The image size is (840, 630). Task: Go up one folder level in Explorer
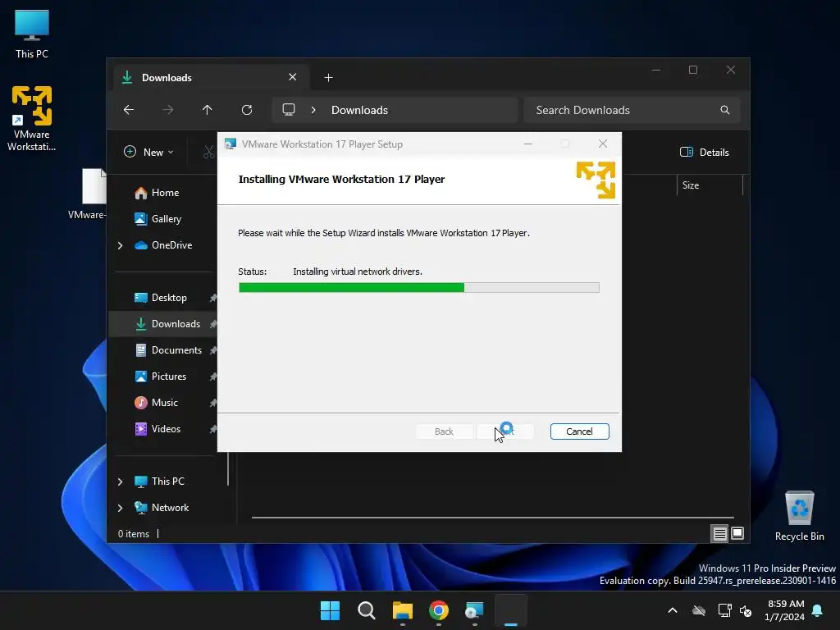207,110
